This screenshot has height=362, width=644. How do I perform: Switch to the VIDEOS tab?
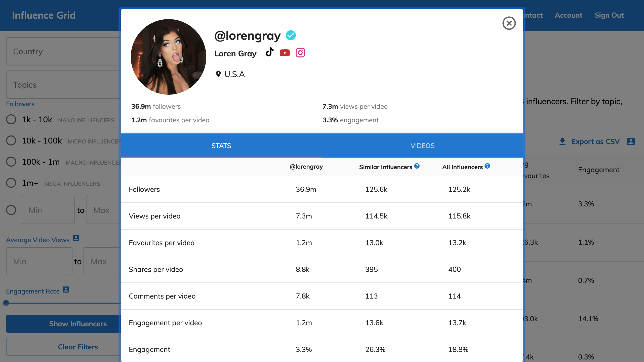[422, 146]
